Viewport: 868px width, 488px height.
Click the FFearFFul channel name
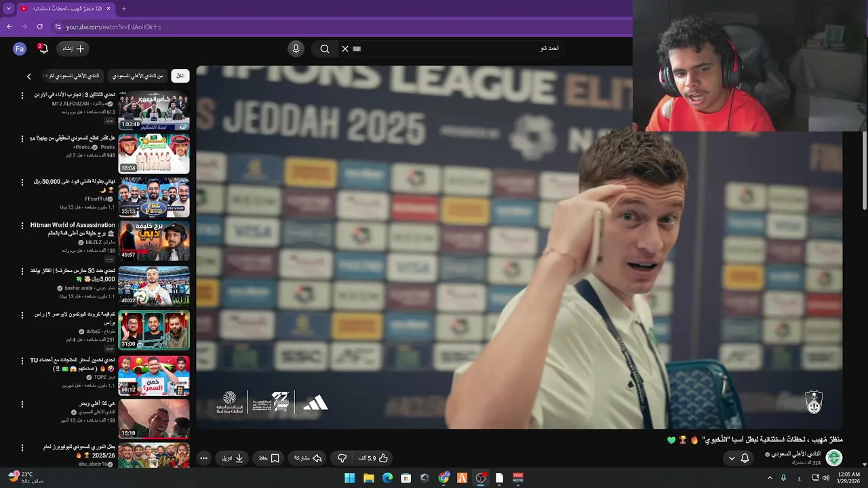[x=96, y=199]
